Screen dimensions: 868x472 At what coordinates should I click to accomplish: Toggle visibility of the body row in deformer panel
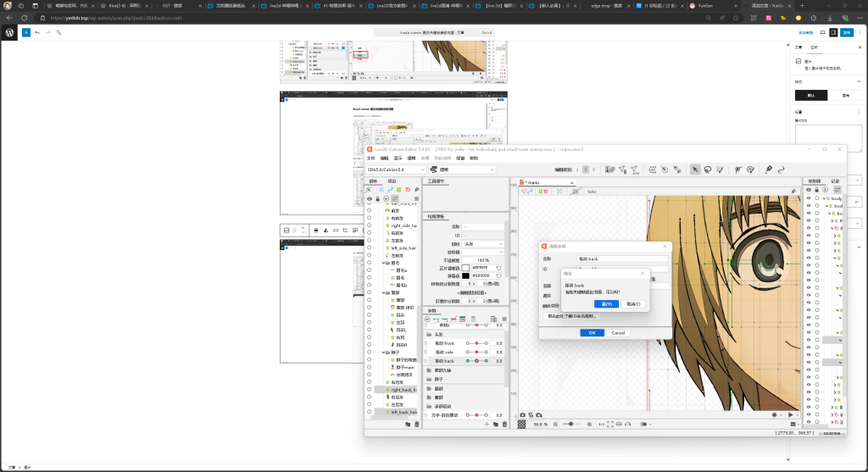coord(808,198)
